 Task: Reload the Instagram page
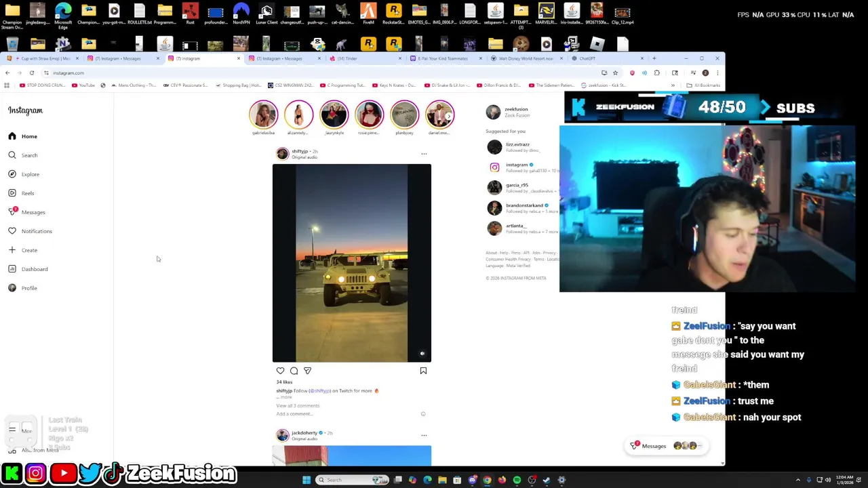tap(32, 73)
